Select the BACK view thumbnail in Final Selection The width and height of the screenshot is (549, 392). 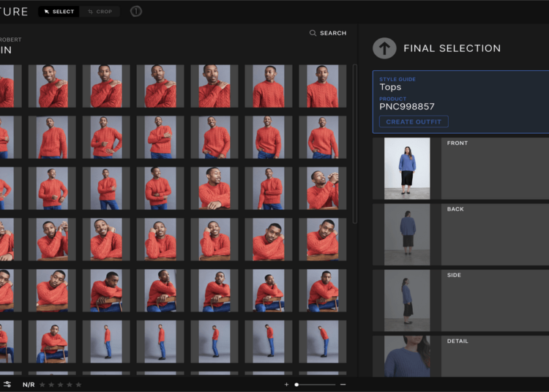point(407,235)
